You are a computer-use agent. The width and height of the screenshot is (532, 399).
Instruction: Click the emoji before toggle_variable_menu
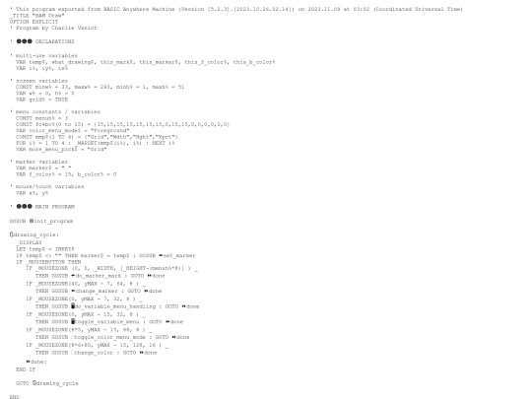coord(73,321)
